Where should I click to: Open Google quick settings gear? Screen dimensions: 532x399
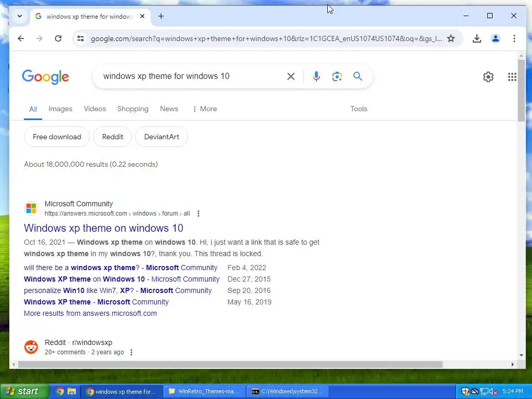[x=488, y=77]
